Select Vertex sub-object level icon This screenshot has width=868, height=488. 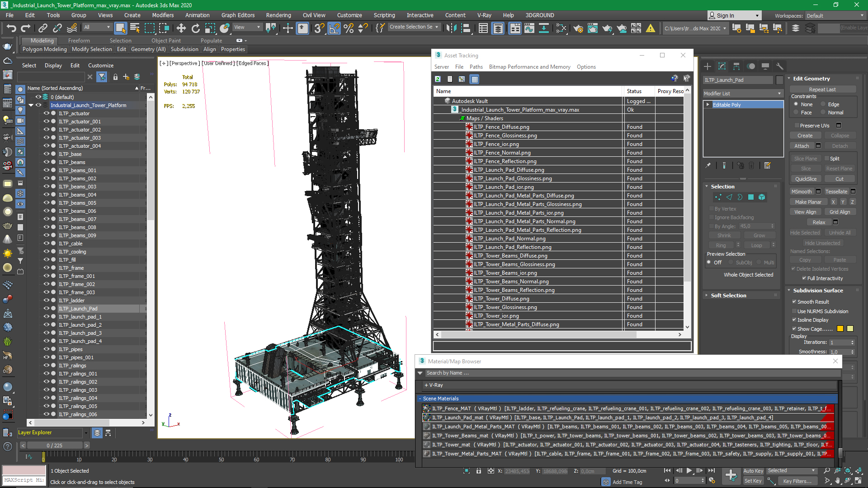[718, 197]
